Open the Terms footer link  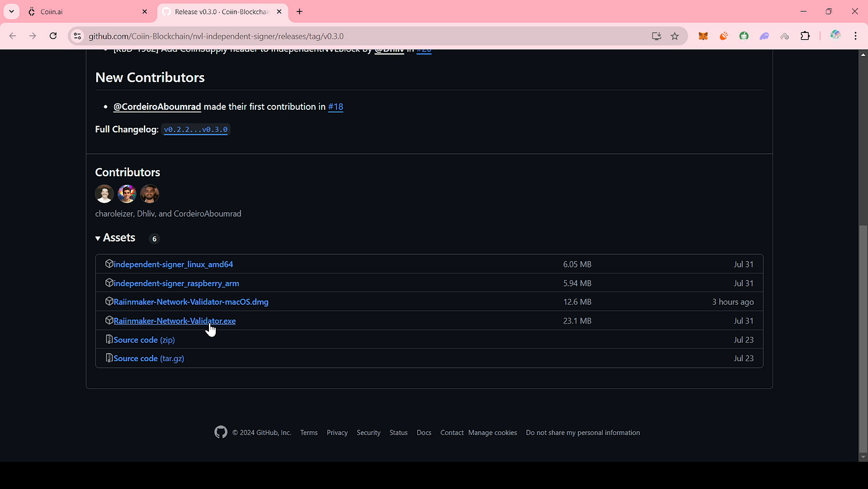point(309,433)
